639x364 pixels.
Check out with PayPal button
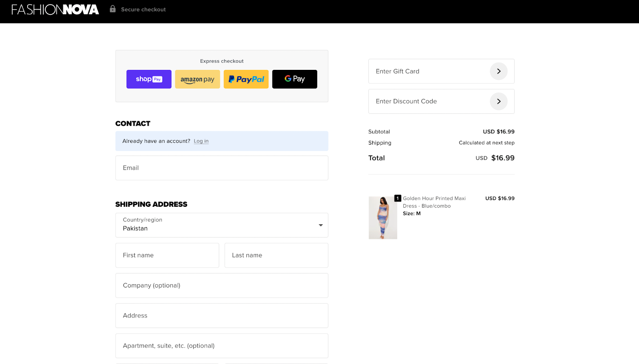[x=246, y=79]
